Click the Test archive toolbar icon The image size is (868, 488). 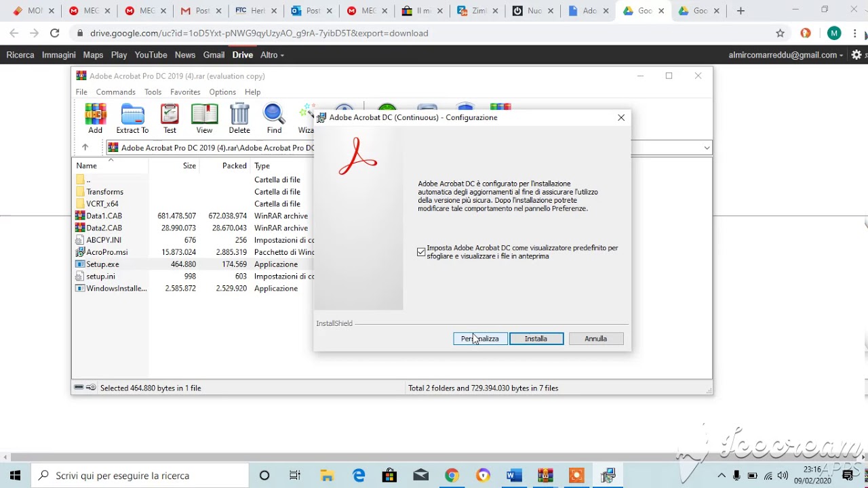(170, 119)
